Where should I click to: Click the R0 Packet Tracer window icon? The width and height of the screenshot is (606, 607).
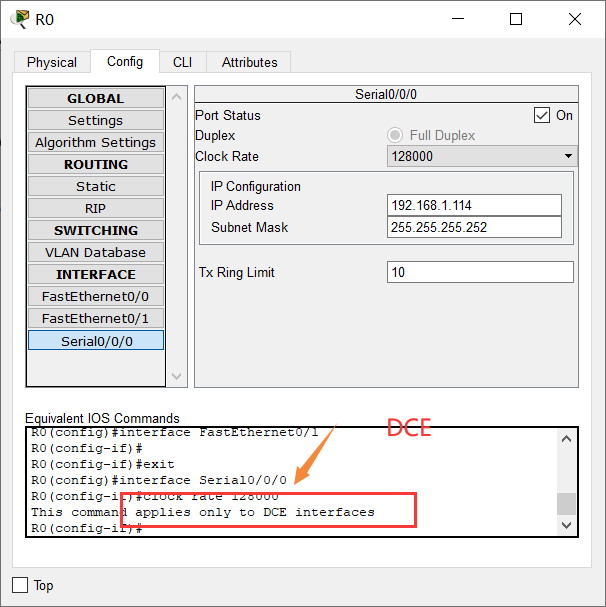click(x=20, y=19)
